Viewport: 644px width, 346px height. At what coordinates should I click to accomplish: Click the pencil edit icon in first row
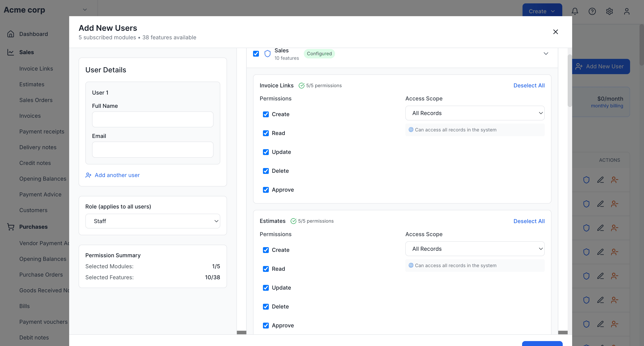600,180
